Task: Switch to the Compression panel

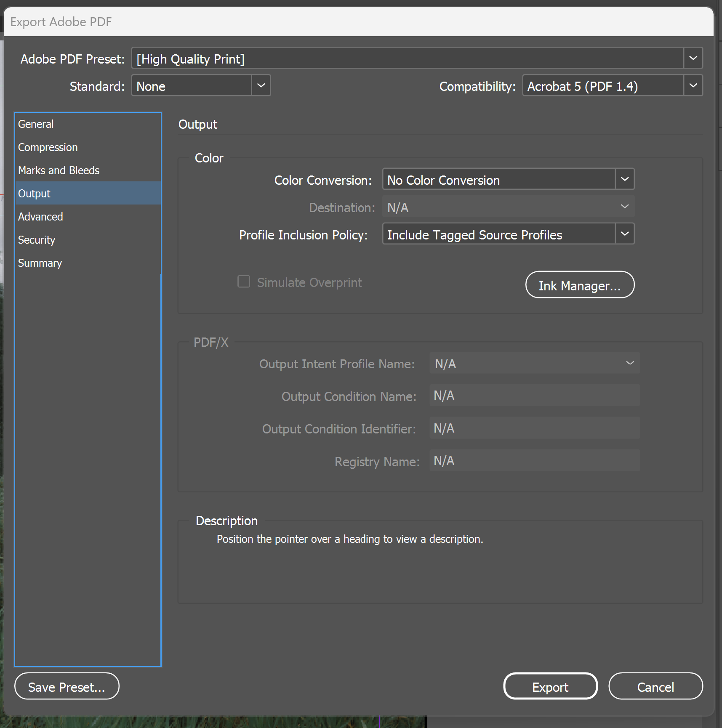Action: 48,147
